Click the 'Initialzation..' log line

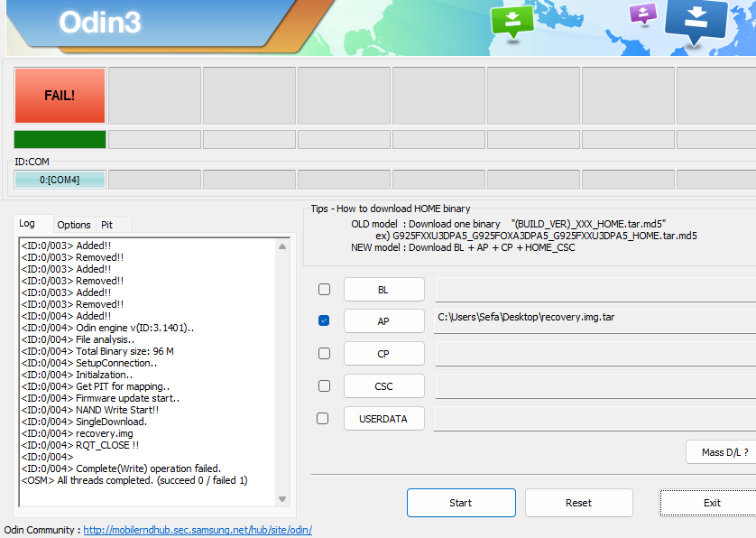point(77,375)
